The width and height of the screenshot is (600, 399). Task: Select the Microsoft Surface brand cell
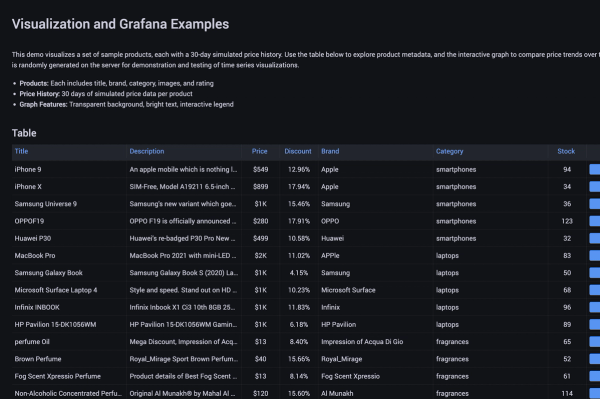pyautogui.click(x=376, y=290)
